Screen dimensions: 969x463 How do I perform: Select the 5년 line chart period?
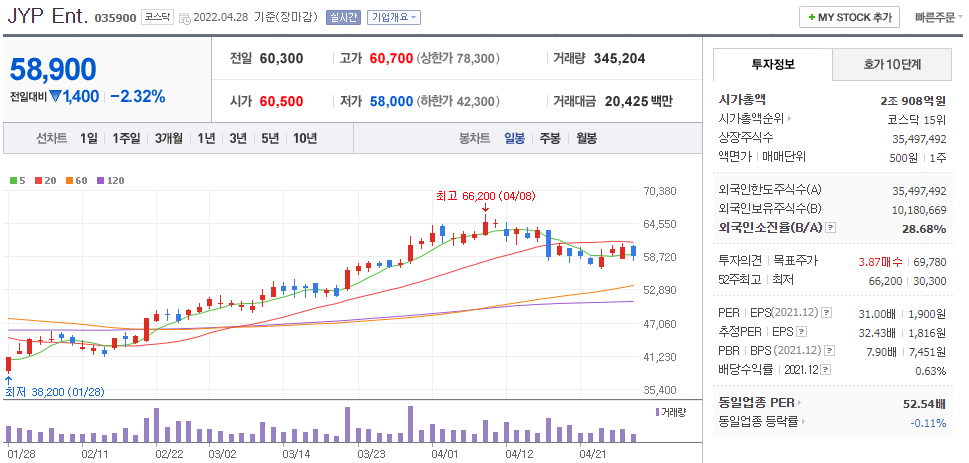(270, 138)
